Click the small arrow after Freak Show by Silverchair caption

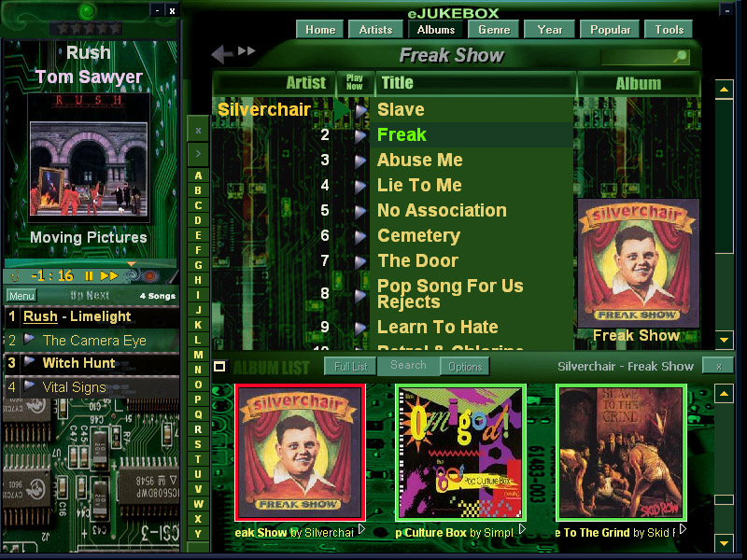click(362, 528)
